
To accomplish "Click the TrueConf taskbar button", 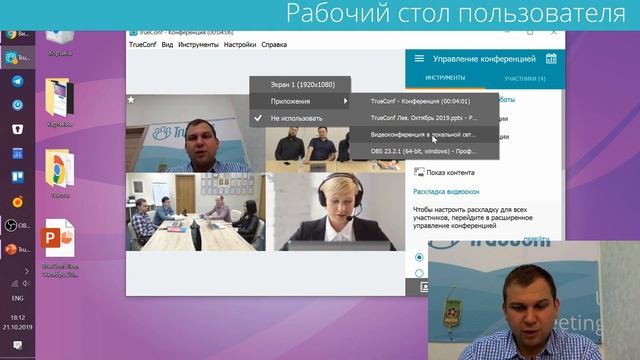I will coord(17,58).
